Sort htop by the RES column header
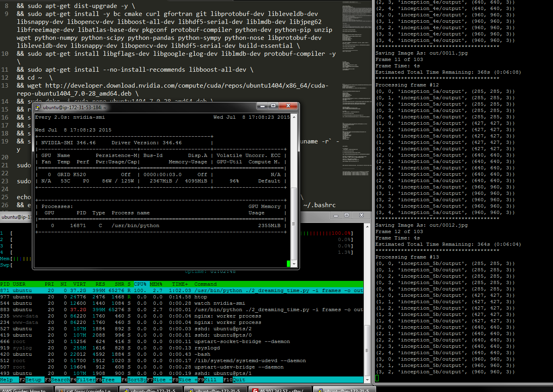 coord(100,284)
